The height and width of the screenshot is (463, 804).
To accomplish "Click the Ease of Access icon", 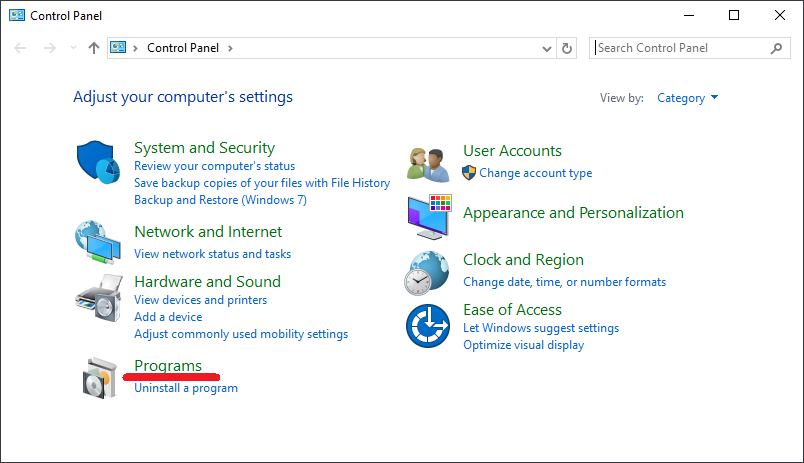I will point(428,326).
